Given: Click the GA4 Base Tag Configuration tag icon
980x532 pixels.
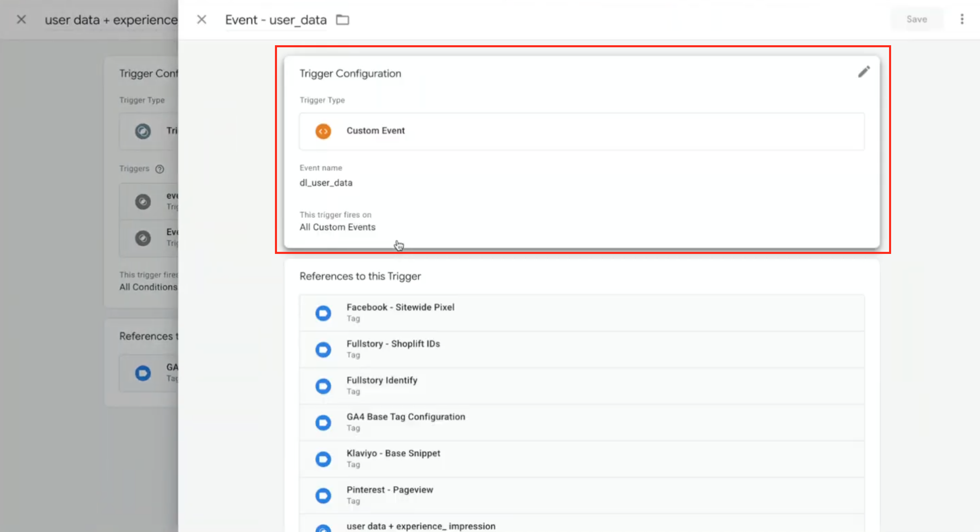Looking at the screenshot, I should pos(323,423).
